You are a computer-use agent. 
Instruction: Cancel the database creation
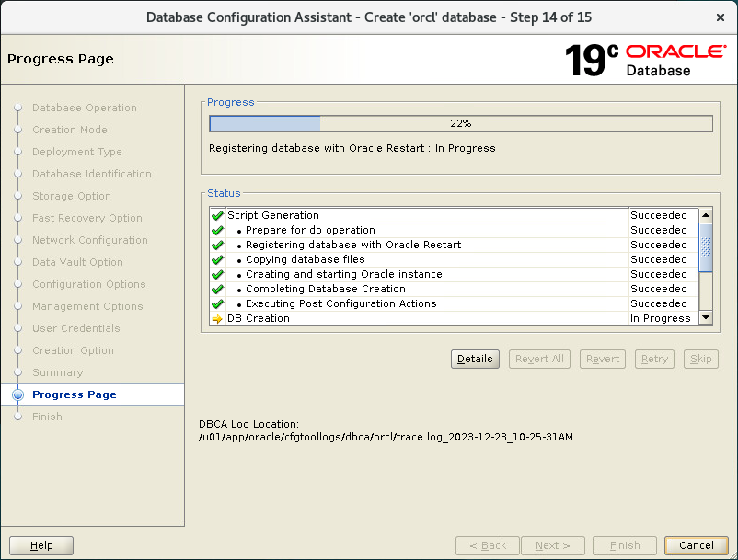pyautogui.click(x=696, y=545)
